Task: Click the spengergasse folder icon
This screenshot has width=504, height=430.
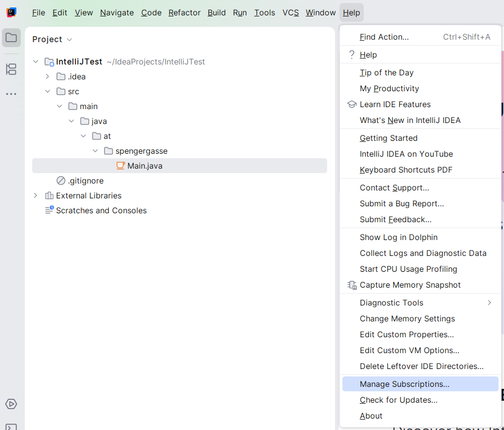Action: coord(109,151)
